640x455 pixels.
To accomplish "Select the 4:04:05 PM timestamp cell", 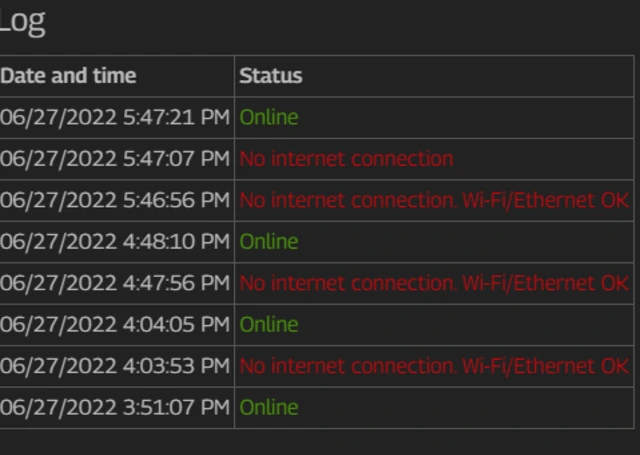I will click(x=115, y=325).
